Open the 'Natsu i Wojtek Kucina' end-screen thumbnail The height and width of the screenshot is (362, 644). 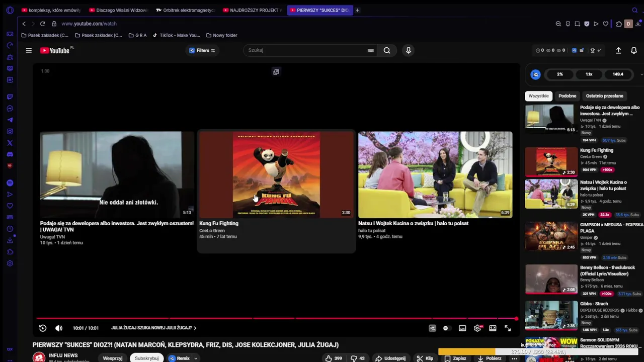click(x=435, y=174)
